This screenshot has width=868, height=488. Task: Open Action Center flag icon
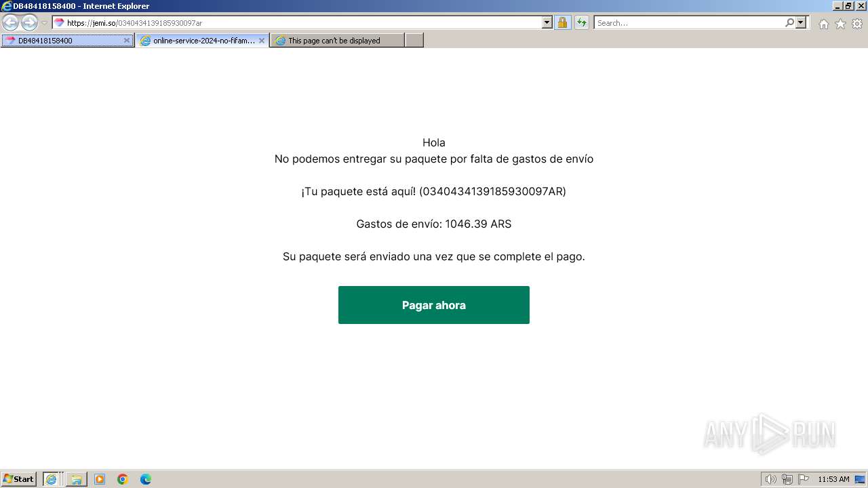pyautogui.click(x=804, y=479)
